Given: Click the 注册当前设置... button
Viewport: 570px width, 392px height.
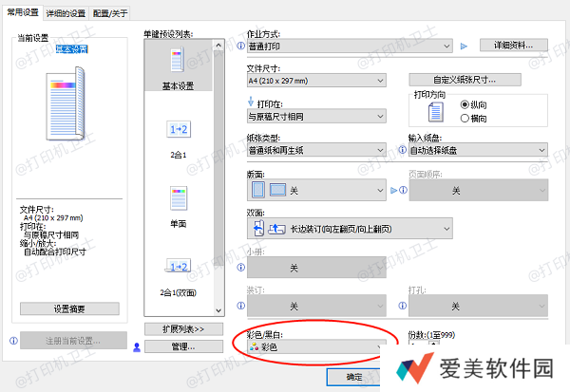Looking at the screenshot, I should coord(73,341).
